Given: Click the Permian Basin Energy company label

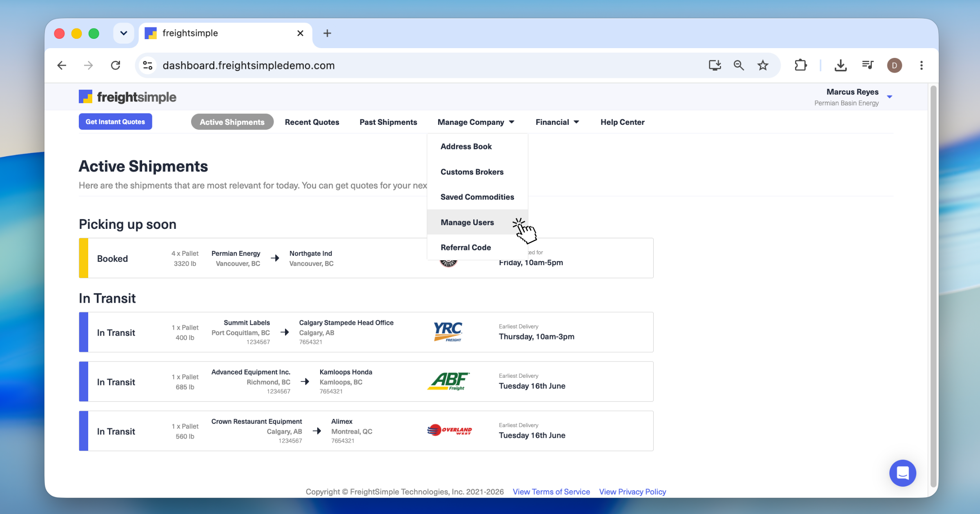Looking at the screenshot, I should click(x=846, y=103).
